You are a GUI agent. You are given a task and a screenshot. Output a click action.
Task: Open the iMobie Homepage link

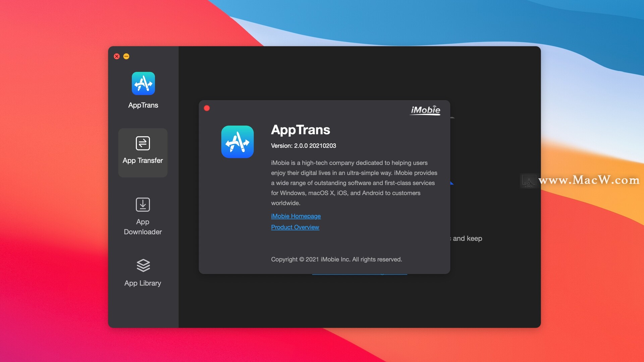pyautogui.click(x=296, y=216)
